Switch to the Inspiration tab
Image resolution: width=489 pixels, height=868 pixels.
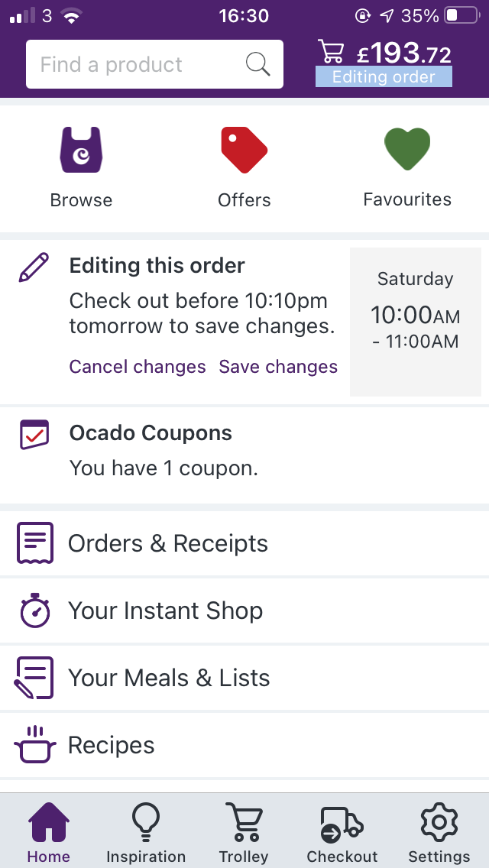146,831
